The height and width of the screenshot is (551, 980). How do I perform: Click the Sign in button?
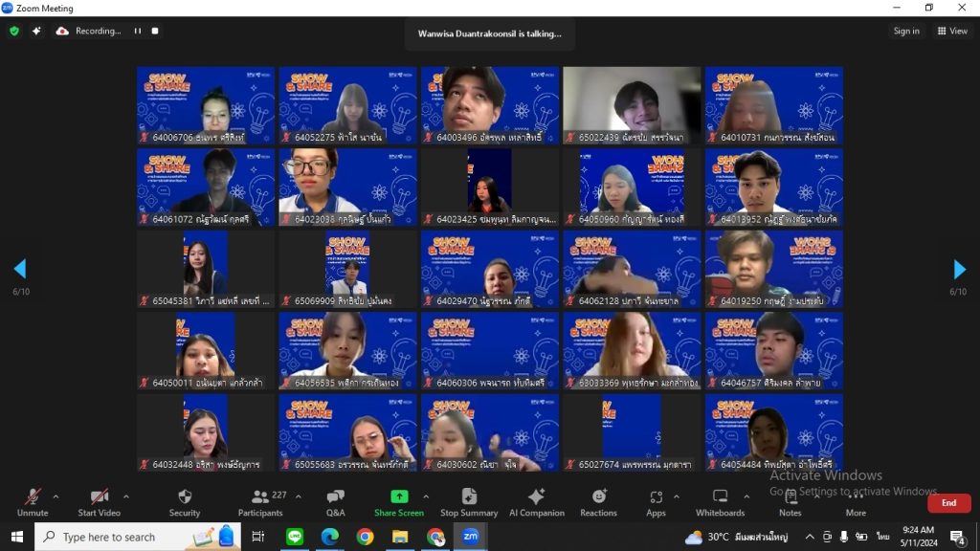tap(906, 31)
